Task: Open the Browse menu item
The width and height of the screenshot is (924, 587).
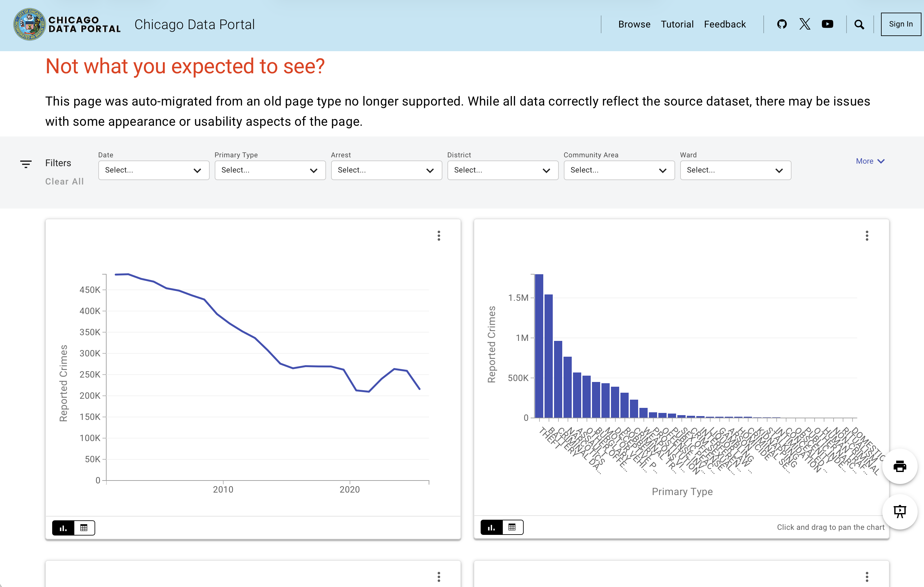Action: click(634, 24)
